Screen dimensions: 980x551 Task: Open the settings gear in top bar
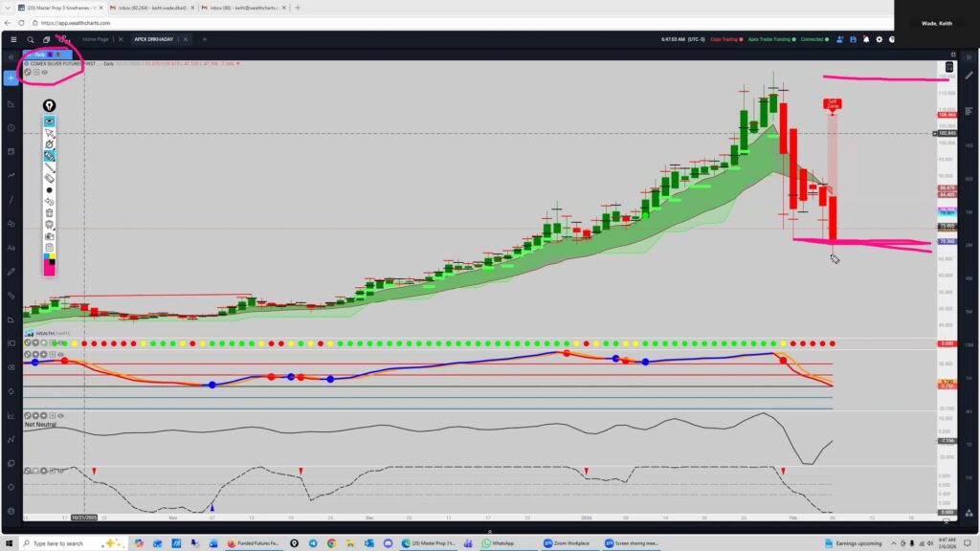879,39
